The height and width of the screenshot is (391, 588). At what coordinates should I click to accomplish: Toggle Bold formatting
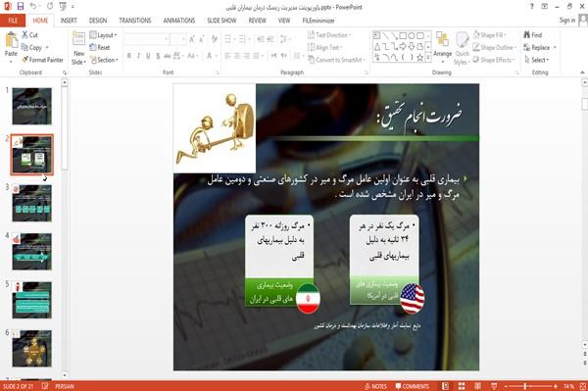click(x=128, y=56)
